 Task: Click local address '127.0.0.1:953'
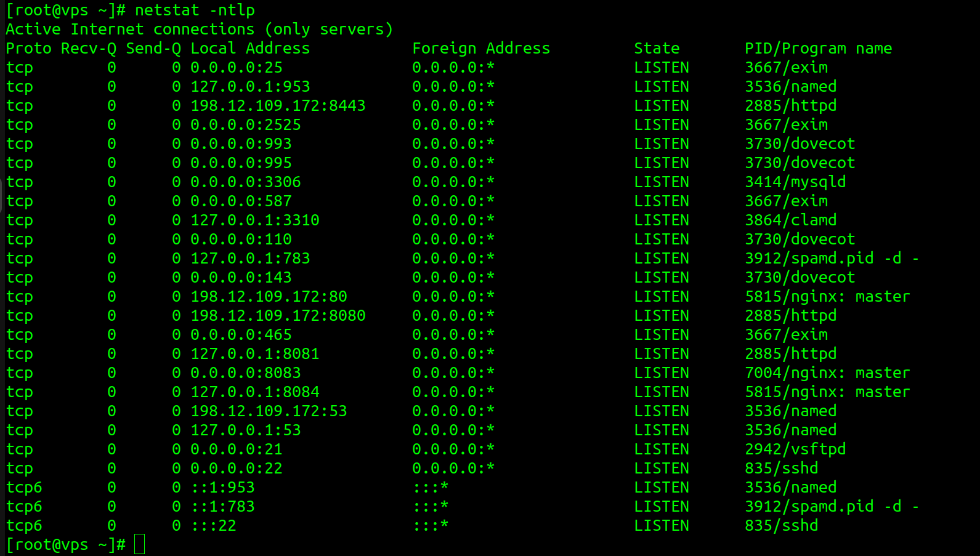tap(250, 87)
